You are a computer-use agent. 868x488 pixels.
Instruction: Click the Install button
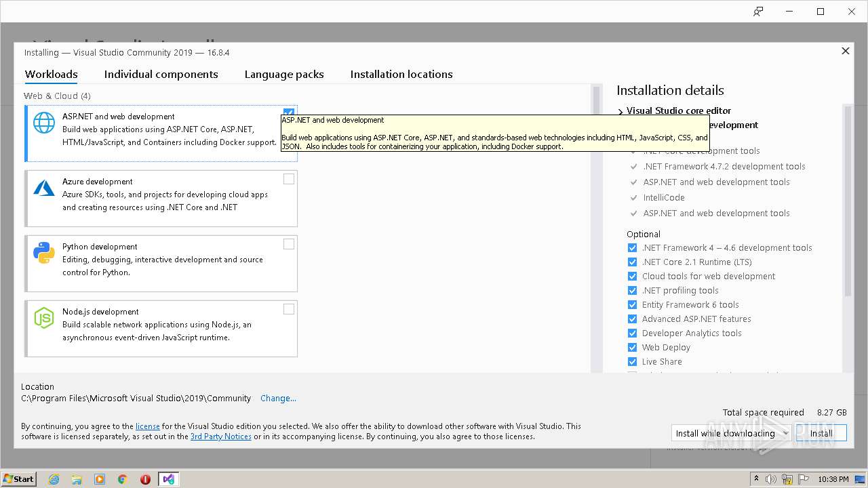[821, 433]
